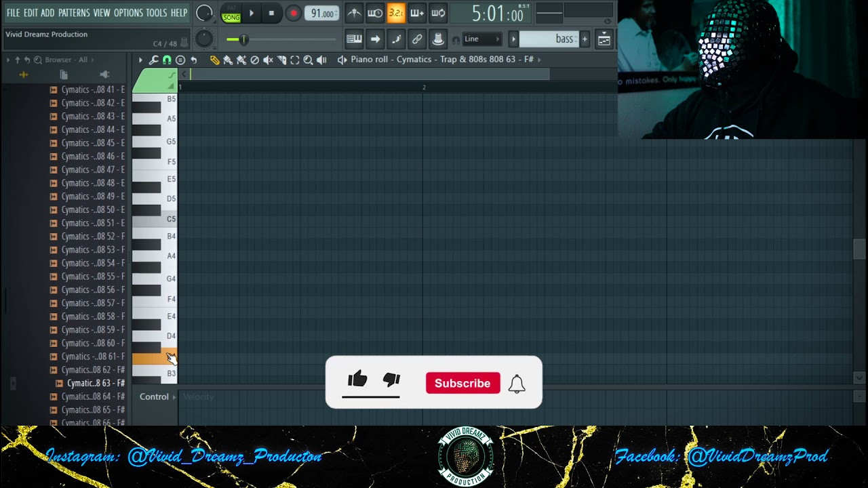Open the bass pattern selector
This screenshot has width=868, height=488.
point(549,39)
